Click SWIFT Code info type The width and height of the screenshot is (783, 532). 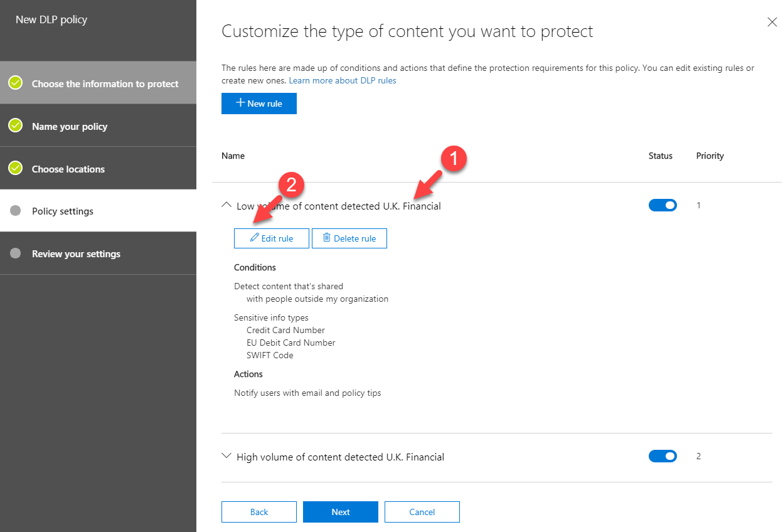point(270,355)
